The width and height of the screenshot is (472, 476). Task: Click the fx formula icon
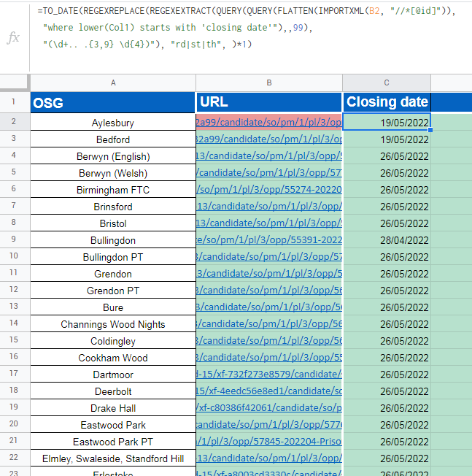pyautogui.click(x=13, y=38)
